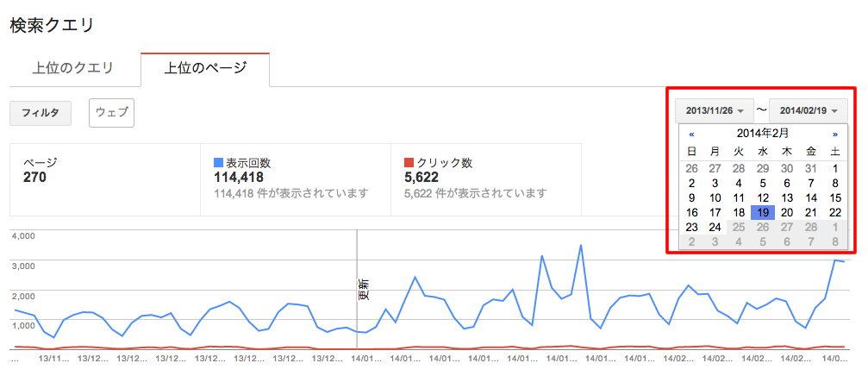This screenshot has height=382, width=868.
Task: Select the 上位のページ tab
Action: 205,69
